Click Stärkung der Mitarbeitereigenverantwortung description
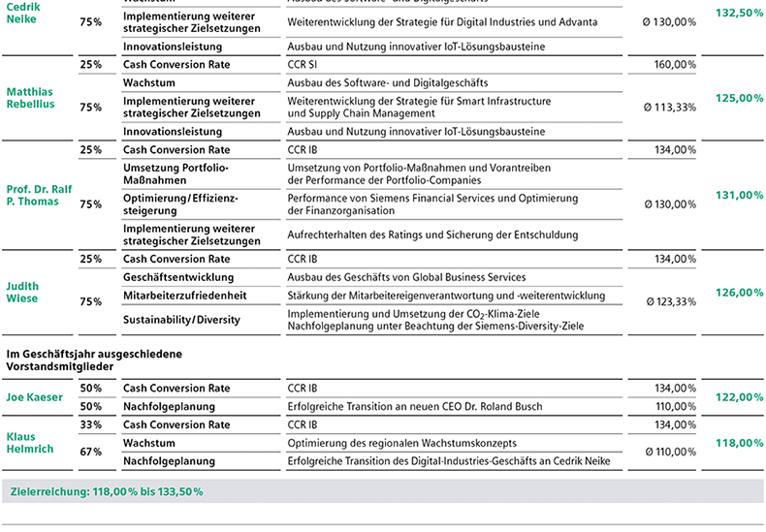Viewport: 766px width, 532px height. coord(446,296)
